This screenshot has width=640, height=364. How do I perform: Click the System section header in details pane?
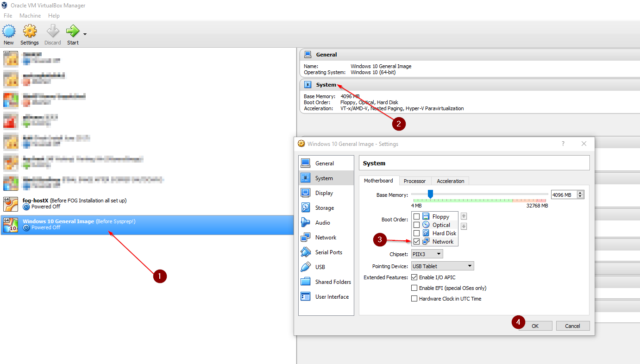pos(326,85)
